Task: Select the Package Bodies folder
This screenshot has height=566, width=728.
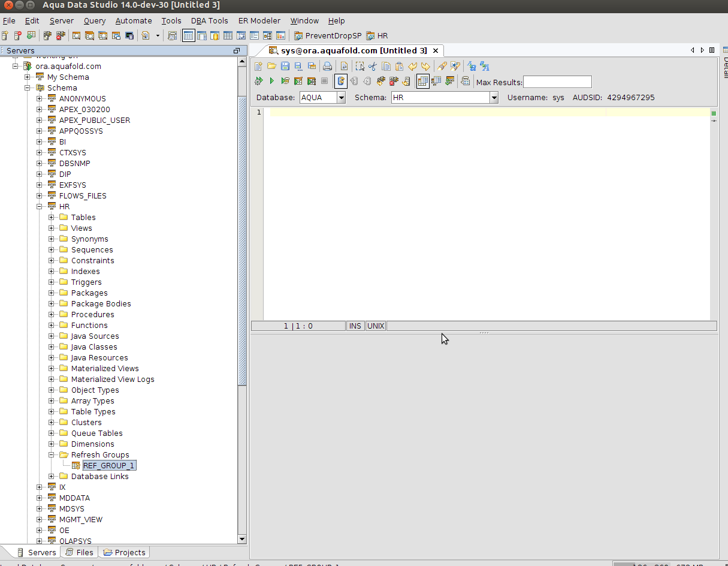Action: click(101, 303)
